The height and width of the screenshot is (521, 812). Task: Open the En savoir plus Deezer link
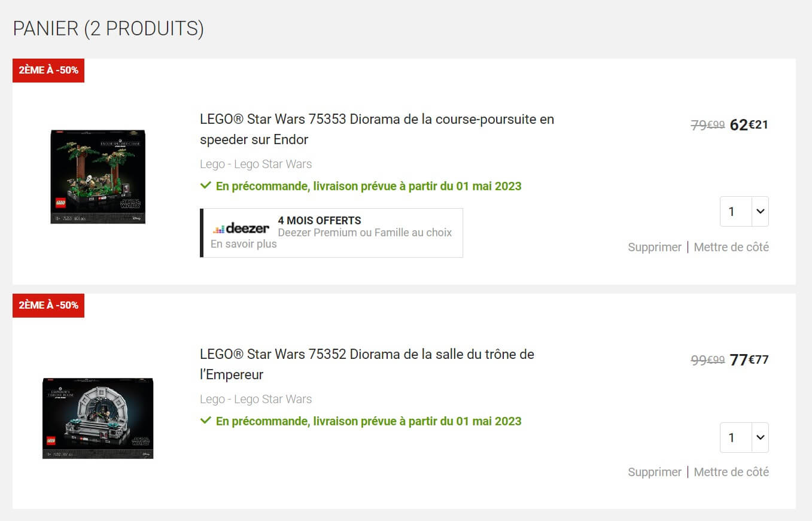click(244, 244)
